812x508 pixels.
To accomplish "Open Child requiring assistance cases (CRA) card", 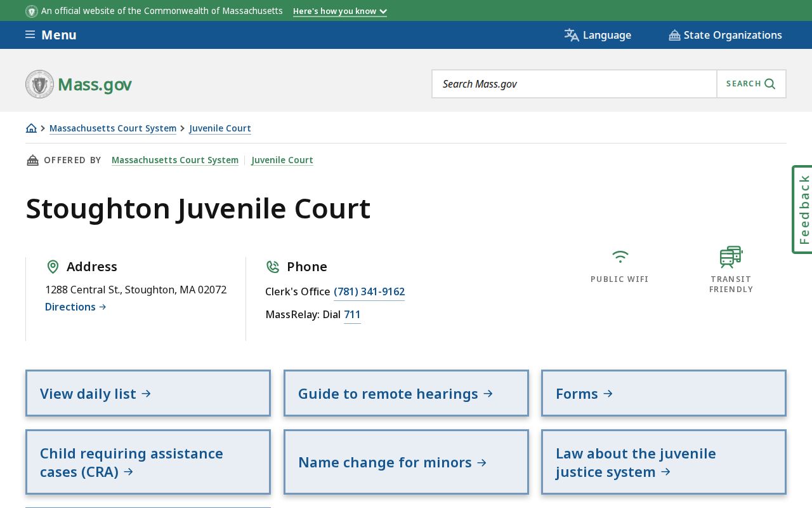I will tap(148, 462).
